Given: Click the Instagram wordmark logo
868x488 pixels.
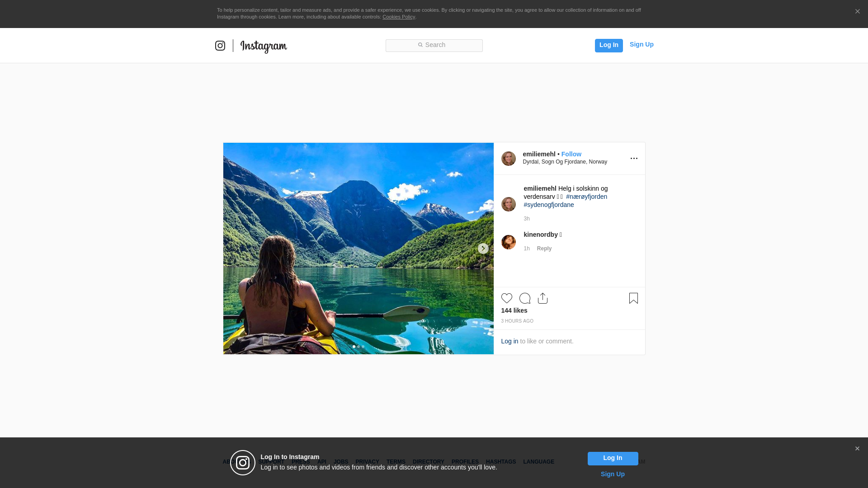Looking at the screenshot, I should click(264, 46).
